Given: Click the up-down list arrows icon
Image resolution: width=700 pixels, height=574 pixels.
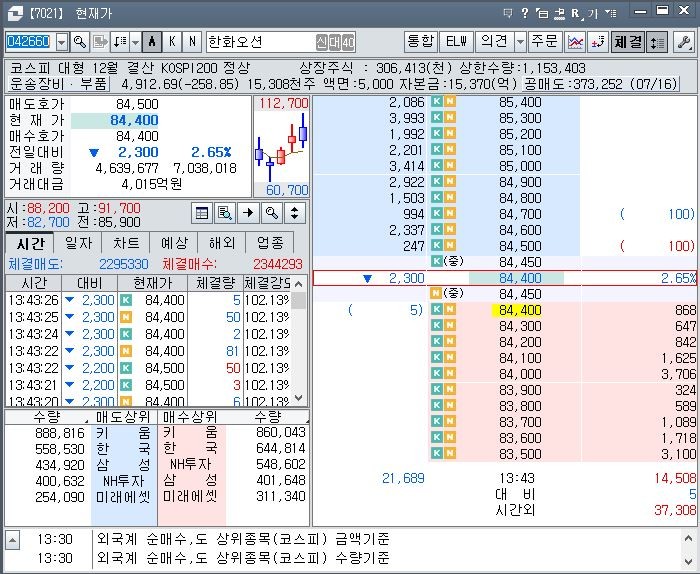Looking at the screenshot, I should 657,42.
